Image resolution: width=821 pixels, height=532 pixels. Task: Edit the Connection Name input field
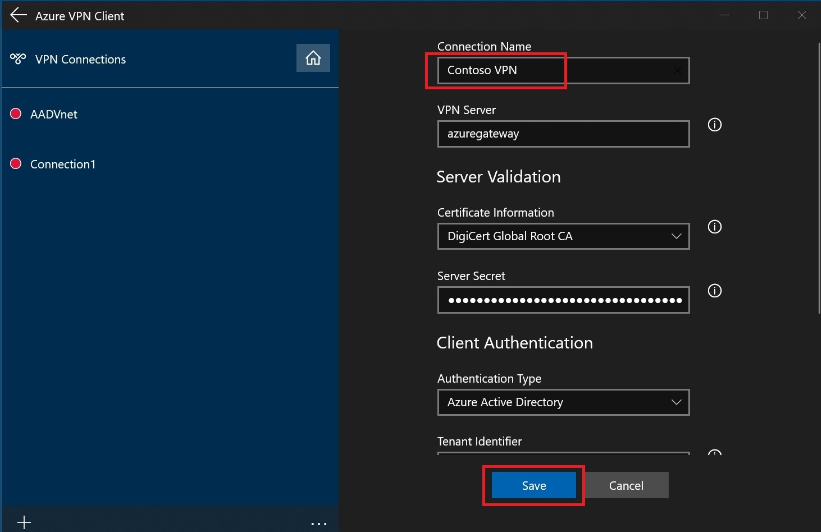click(x=563, y=70)
